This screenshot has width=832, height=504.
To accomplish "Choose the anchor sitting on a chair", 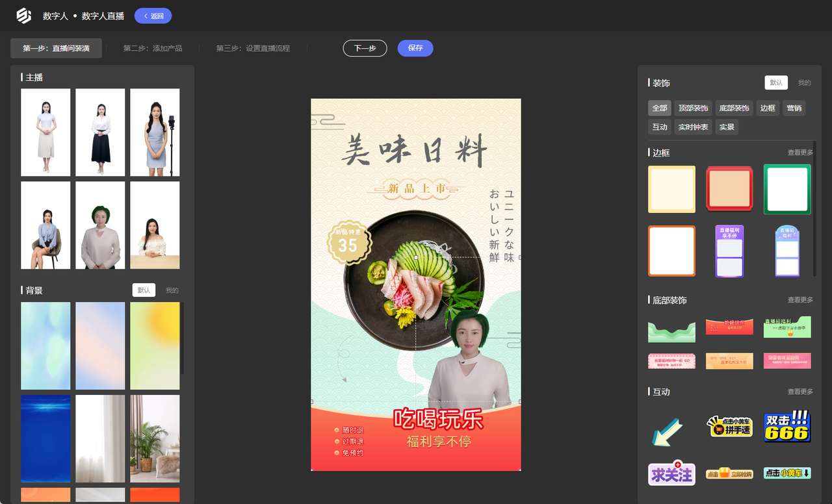I will click(45, 225).
